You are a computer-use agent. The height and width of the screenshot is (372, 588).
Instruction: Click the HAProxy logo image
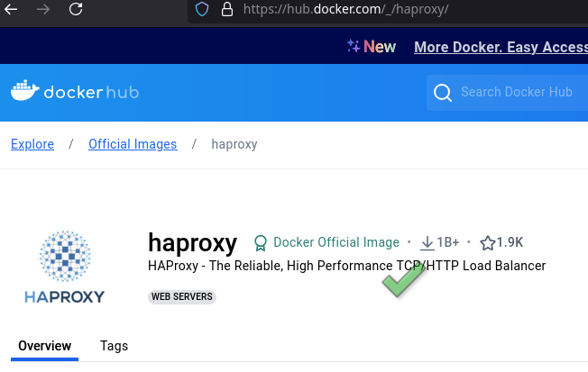(x=65, y=267)
